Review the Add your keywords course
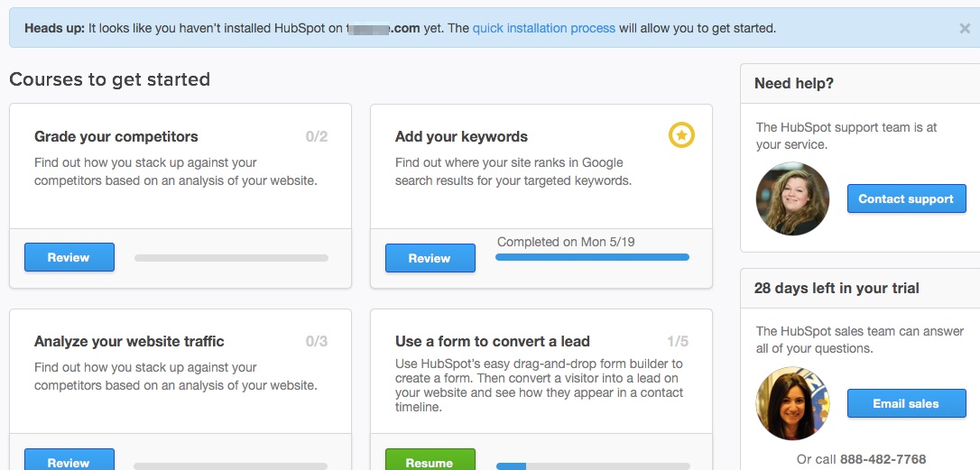Viewport: 980px width, 470px height. tap(430, 258)
